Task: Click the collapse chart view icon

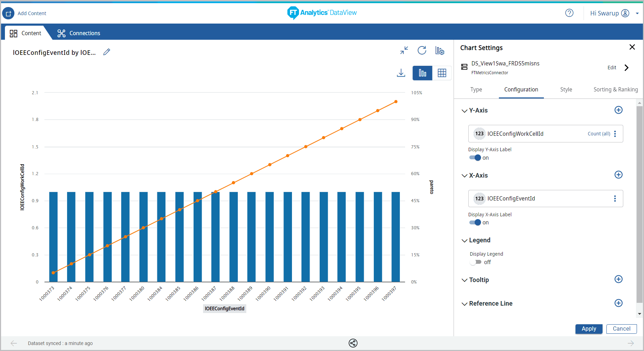Action: tap(404, 50)
